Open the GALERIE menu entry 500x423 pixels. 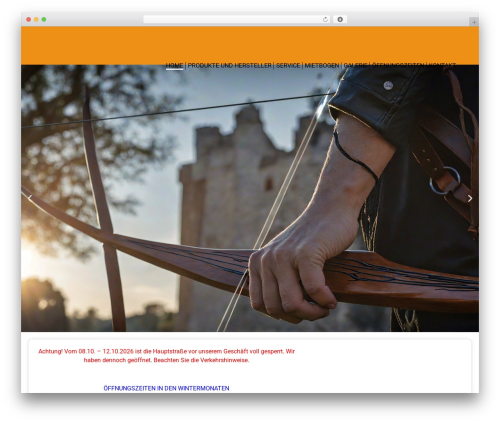355,66
